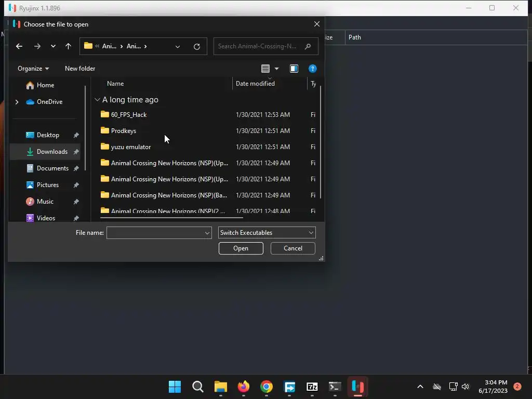Viewport: 532px width, 399px height.
Task: Click the network icon in system tray
Action: click(x=453, y=387)
